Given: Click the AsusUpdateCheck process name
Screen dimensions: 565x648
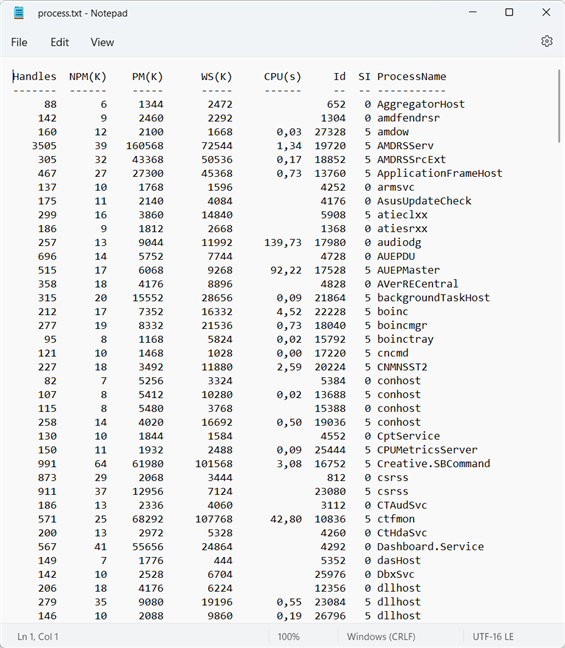Looking at the screenshot, I should [x=424, y=201].
